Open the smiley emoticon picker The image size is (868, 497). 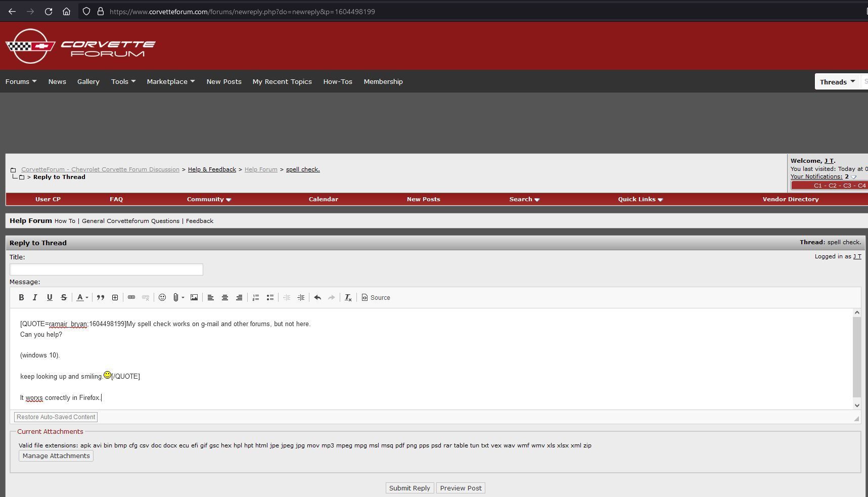162,298
